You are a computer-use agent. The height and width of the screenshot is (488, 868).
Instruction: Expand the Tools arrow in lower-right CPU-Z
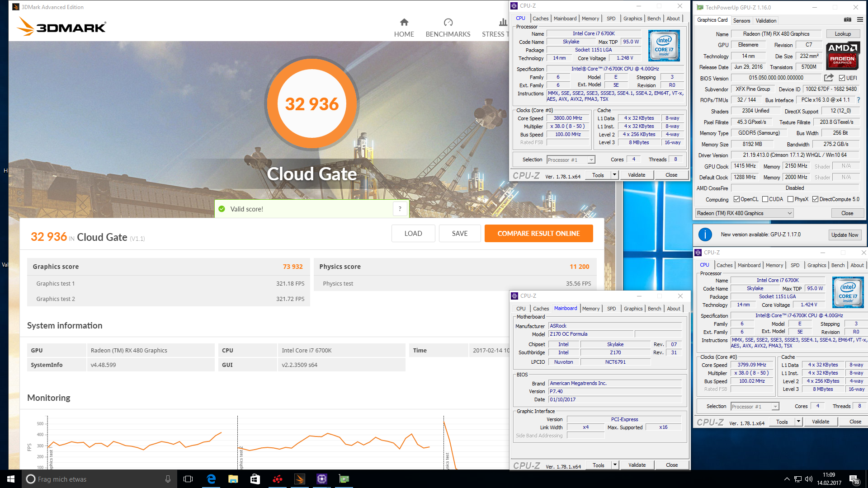(798, 422)
